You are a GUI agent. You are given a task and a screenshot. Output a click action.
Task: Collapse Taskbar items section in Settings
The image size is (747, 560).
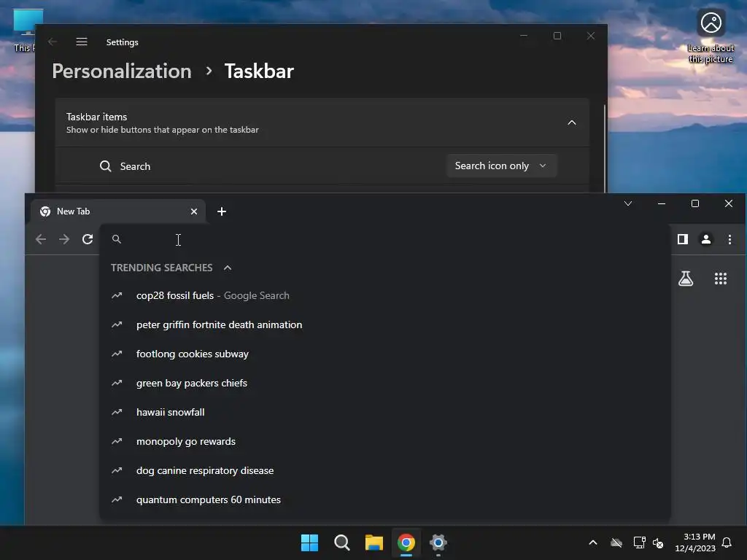572,122
